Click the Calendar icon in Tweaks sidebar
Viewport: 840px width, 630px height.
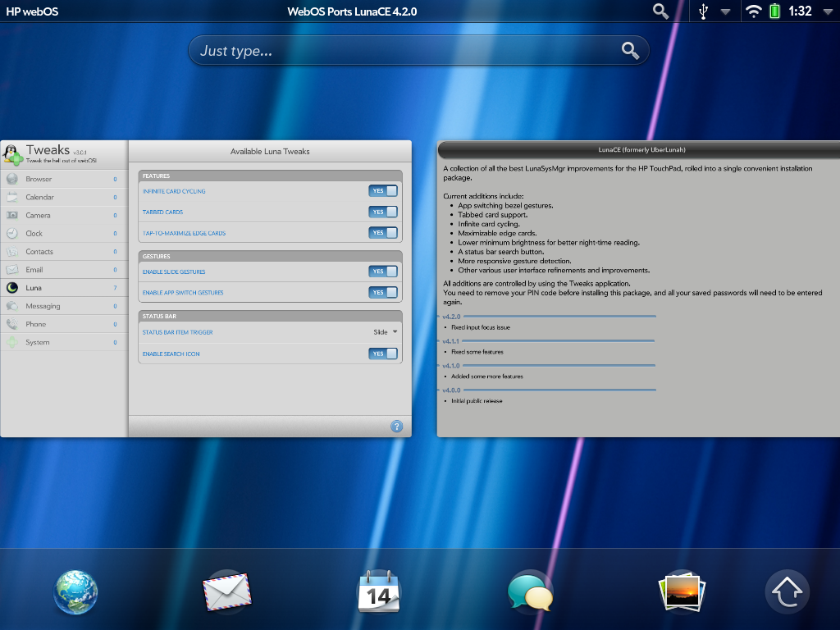12,197
